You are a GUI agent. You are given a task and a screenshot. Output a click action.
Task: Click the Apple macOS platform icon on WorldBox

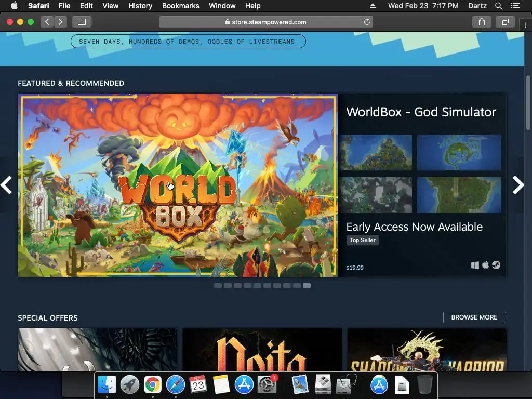(486, 264)
